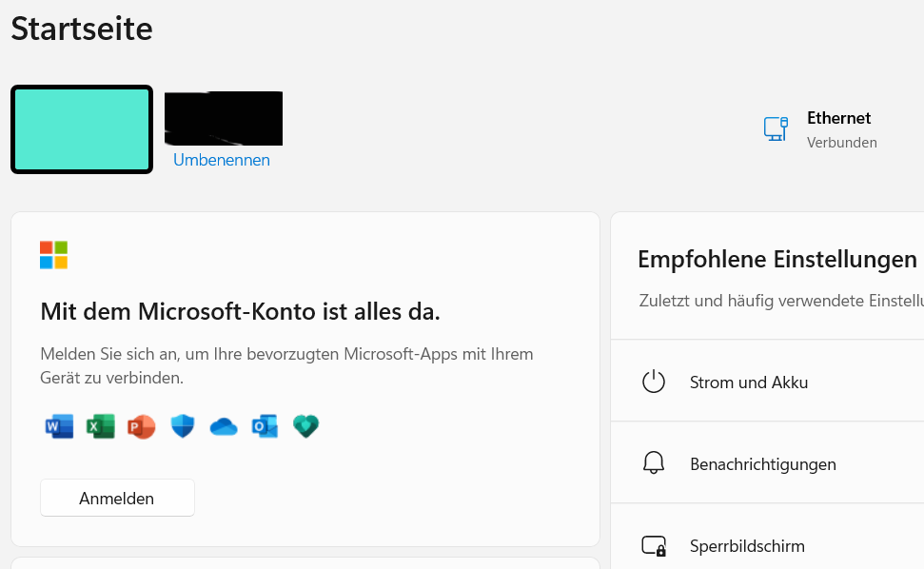Select the turquoise desktop preview thumbnail
This screenshot has height=569, width=924.
pyautogui.click(x=82, y=129)
